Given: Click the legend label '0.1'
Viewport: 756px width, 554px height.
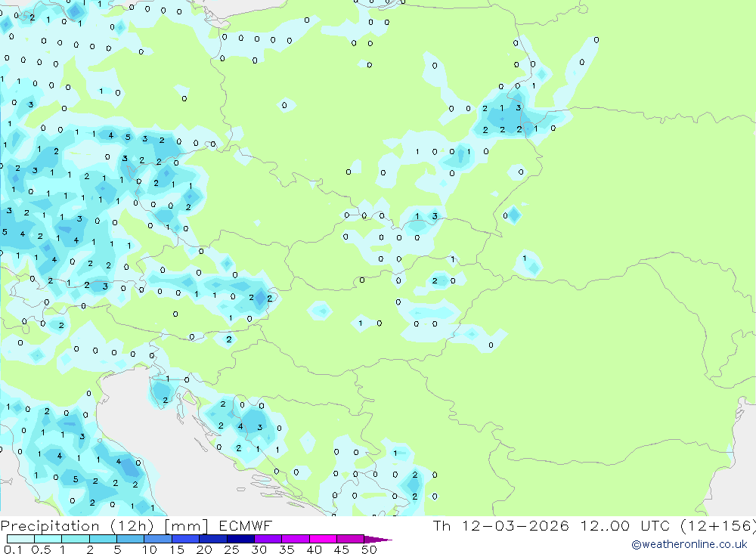Looking at the screenshot, I should (13, 549).
